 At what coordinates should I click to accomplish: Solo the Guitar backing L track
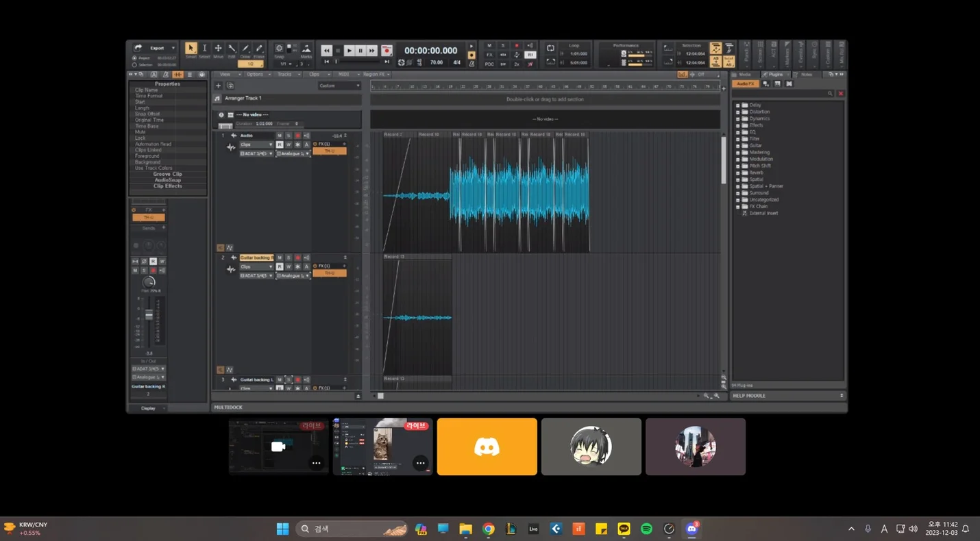289,379
